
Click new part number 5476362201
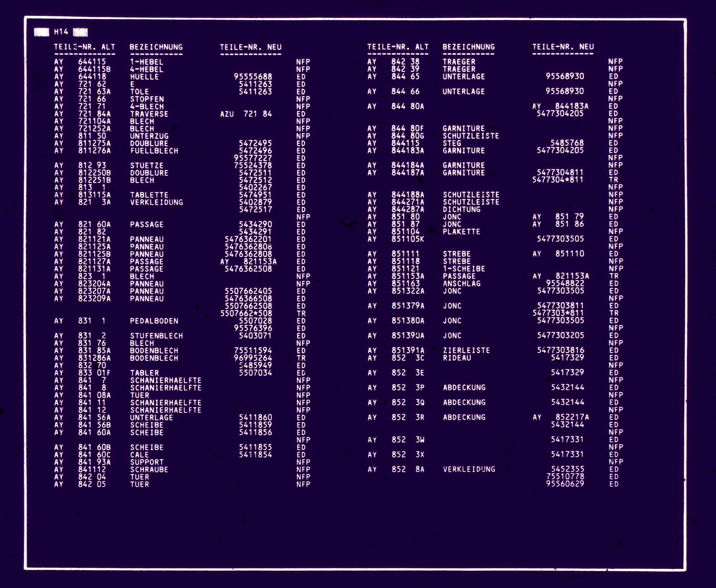point(248,239)
